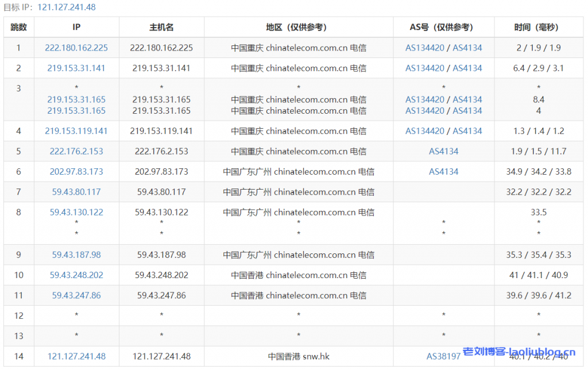Viewport: 588px width, 370px height.
Task: Click the final hop link 121.127.241.48
Action: [x=76, y=356]
